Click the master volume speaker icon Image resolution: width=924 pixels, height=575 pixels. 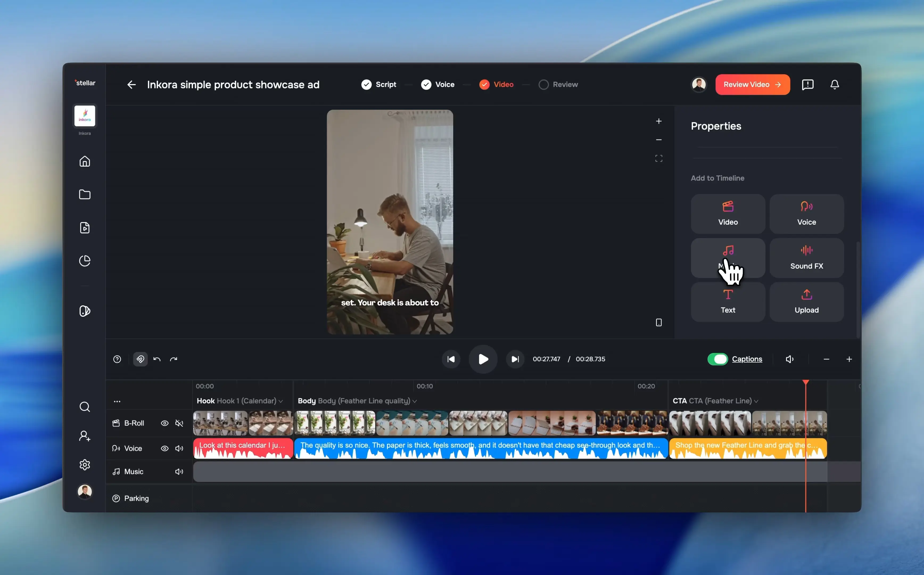point(789,359)
